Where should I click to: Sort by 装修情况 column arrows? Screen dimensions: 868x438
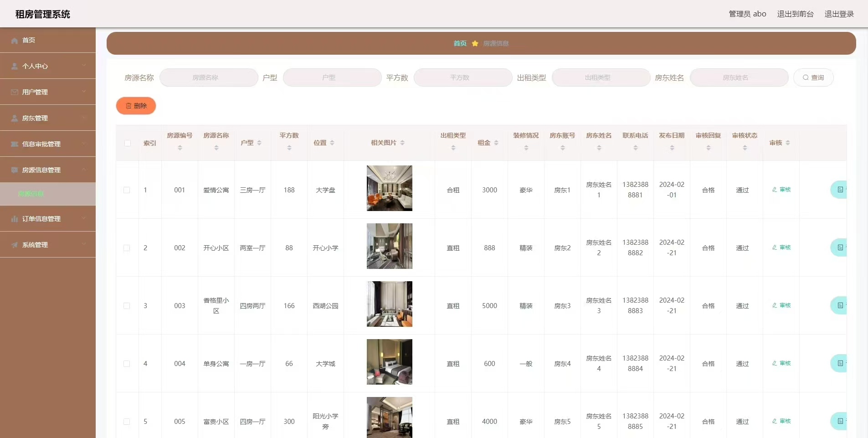(526, 148)
